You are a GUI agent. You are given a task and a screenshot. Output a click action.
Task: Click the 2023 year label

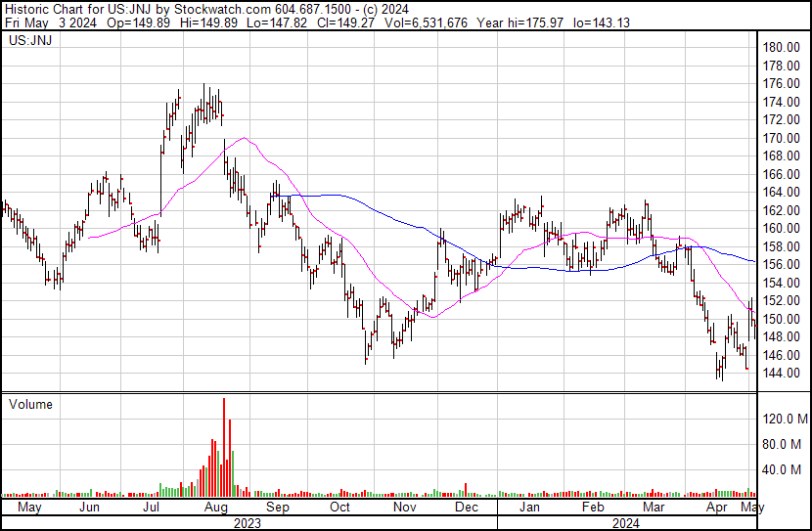[x=247, y=523]
